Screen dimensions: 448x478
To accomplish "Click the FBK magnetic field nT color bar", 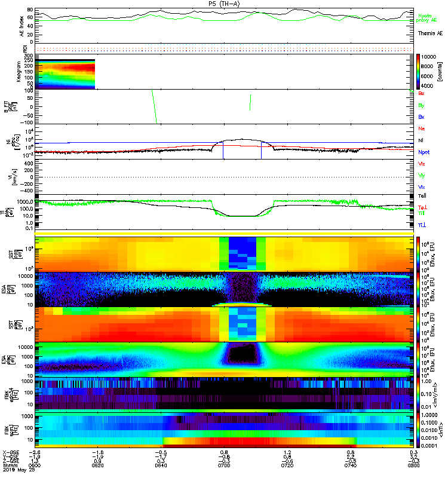I will [x=418, y=430].
